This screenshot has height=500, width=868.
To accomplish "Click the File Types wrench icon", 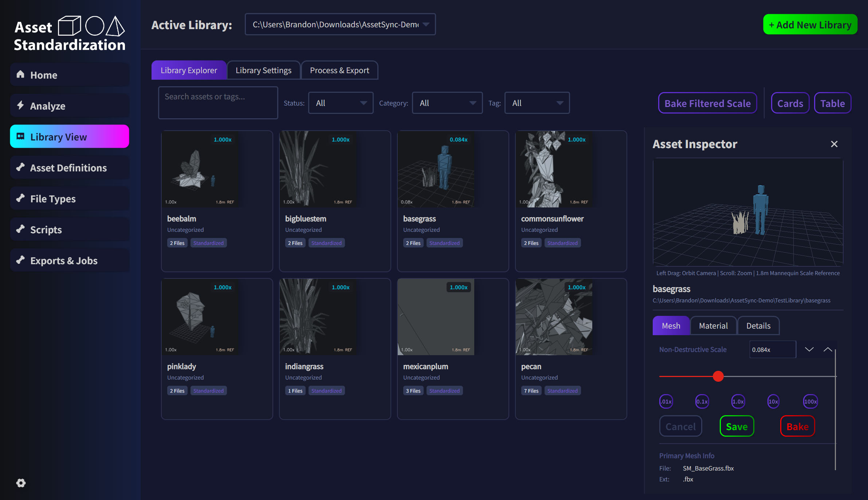I will click(x=20, y=198).
